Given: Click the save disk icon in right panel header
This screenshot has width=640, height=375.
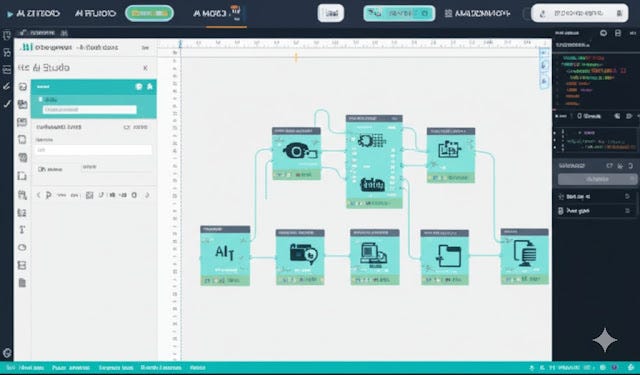Looking at the screenshot, I should (x=618, y=33).
